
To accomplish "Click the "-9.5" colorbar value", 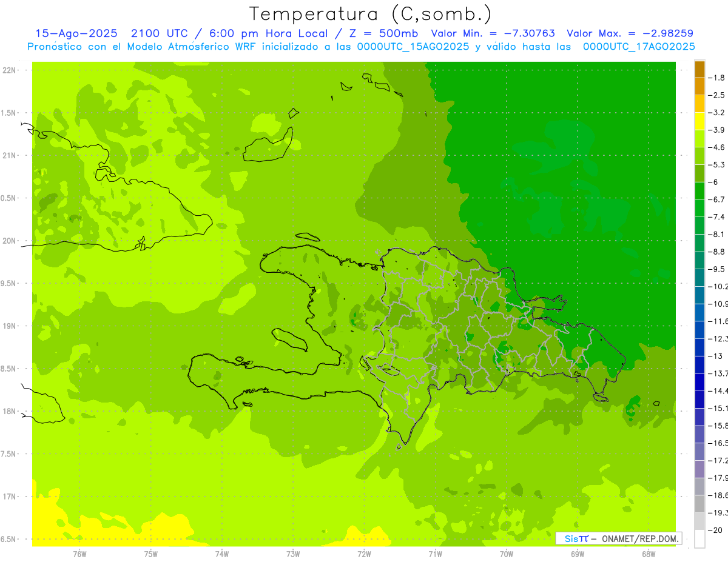I will pyautogui.click(x=716, y=269).
